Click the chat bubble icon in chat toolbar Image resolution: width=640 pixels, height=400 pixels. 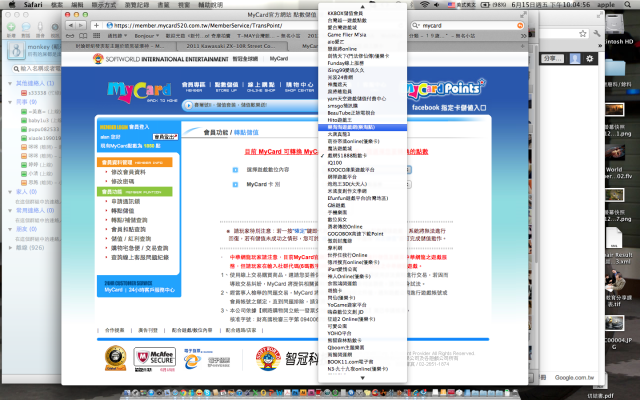26,27
